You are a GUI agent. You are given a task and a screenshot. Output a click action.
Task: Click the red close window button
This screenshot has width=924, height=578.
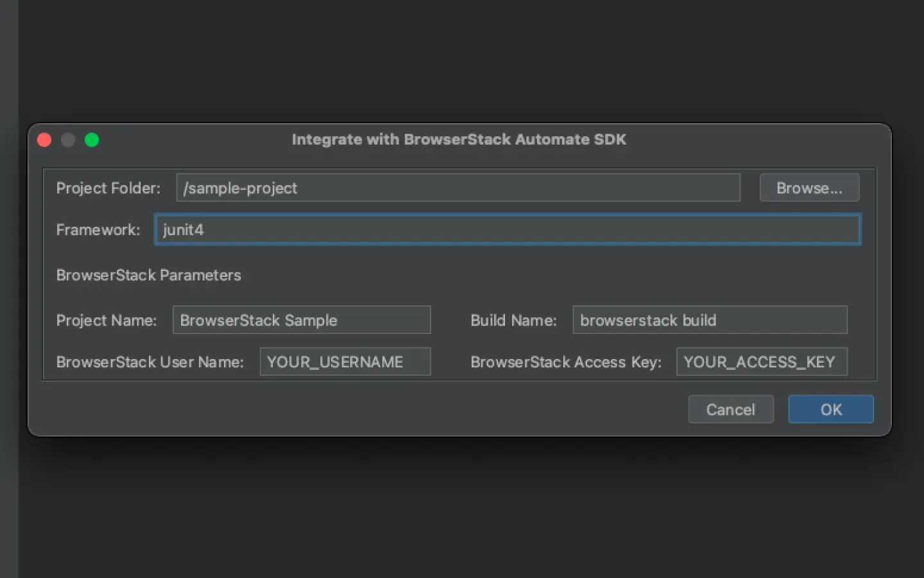pyautogui.click(x=44, y=140)
